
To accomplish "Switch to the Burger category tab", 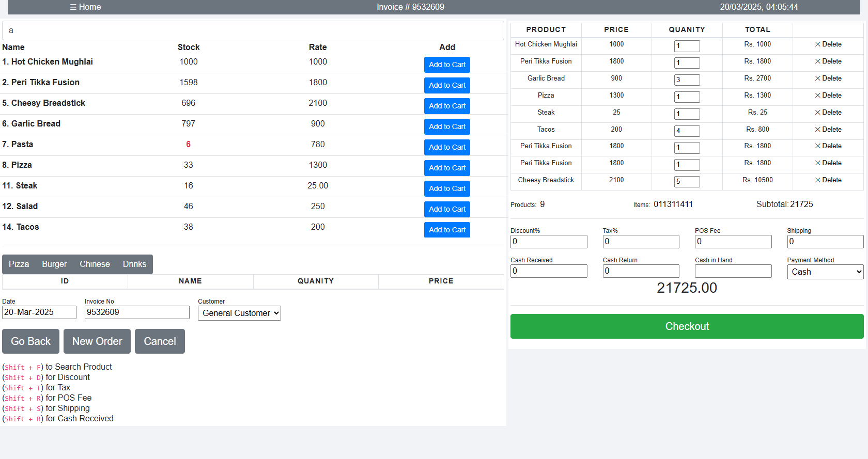I will click(x=54, y=264).
